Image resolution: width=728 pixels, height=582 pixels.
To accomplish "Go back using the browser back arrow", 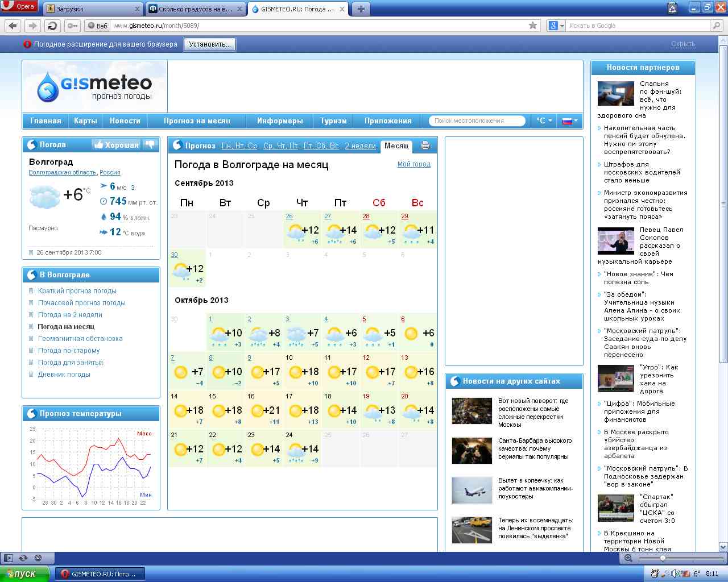I will point(13,26).
